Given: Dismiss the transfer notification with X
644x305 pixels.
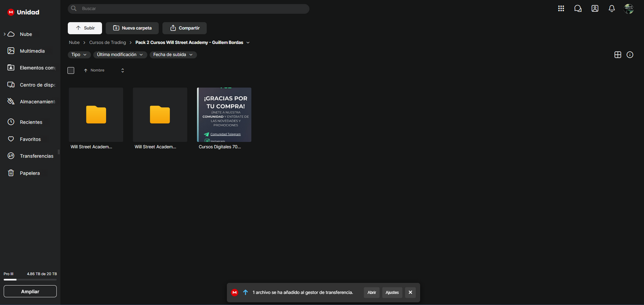Looking at the screenshot, I should (410, 293).
